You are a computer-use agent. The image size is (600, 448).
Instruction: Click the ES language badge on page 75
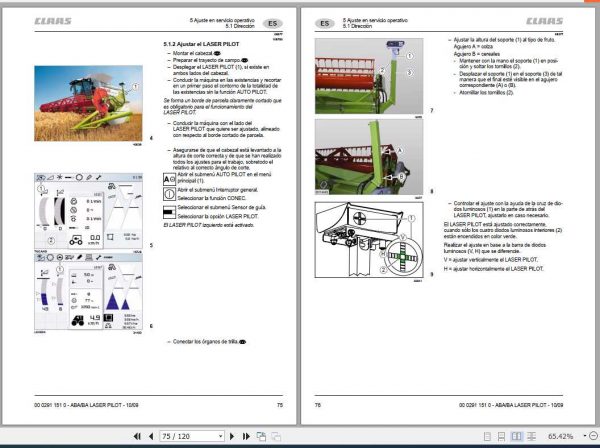[x=272, y=23]
